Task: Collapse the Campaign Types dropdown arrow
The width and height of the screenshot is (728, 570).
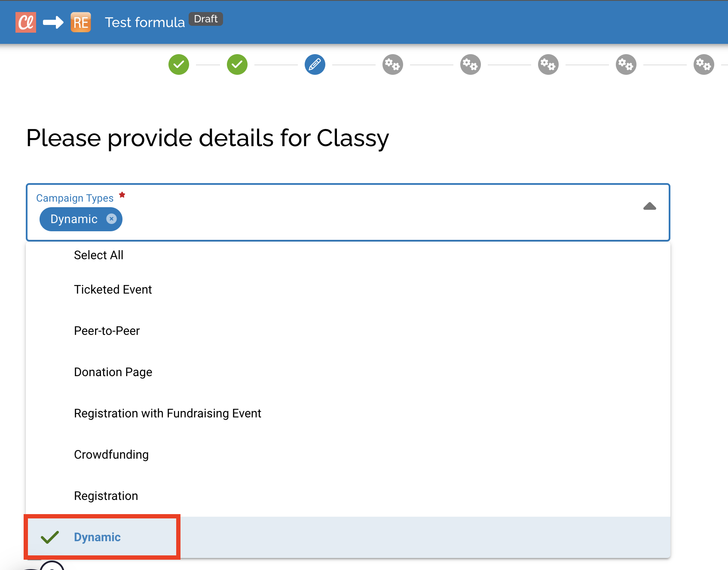Action: click(x=649, y=207)
